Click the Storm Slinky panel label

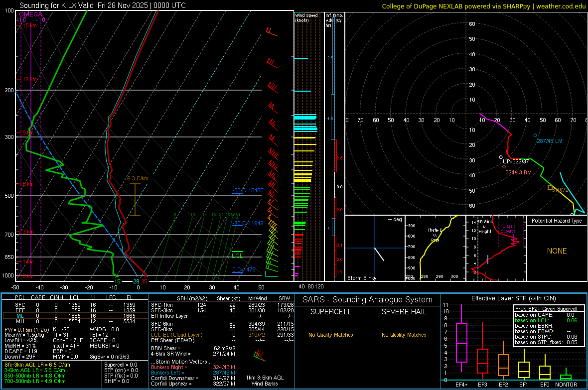[362, 278]
